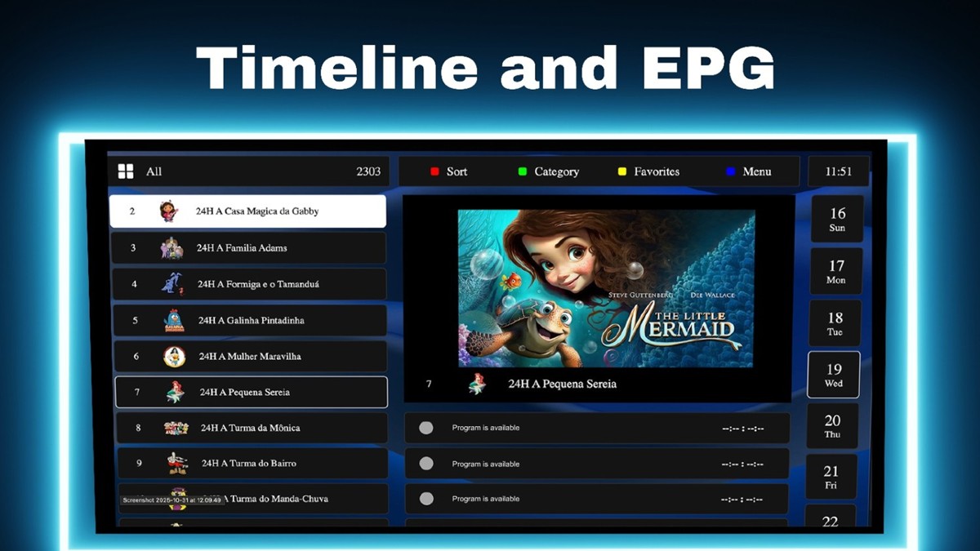This screenshot has height=551, width=980.
Task: Choose date 21 Fri
Action: (831, 477)
